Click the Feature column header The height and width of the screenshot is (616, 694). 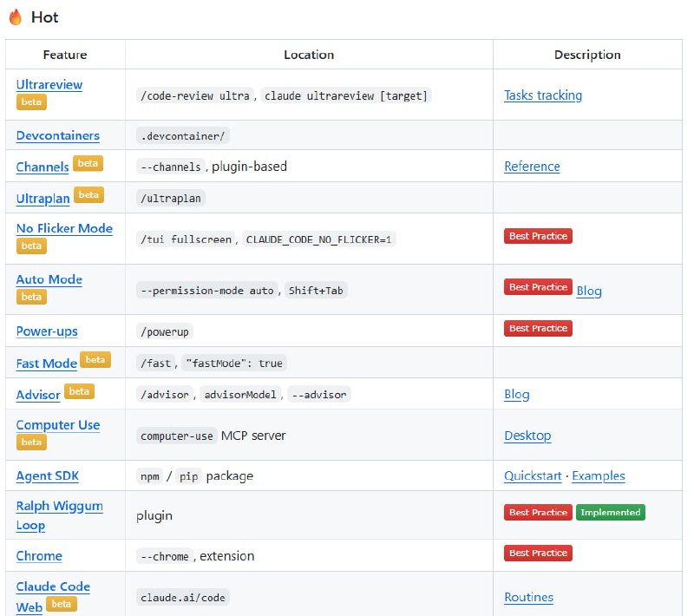click(x=65, y=55)
